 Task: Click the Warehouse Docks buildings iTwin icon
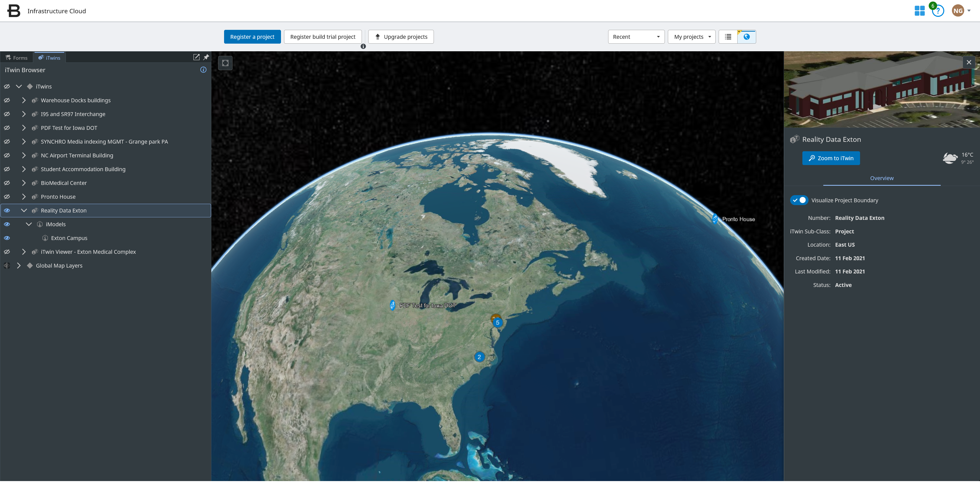click(35, 100)
